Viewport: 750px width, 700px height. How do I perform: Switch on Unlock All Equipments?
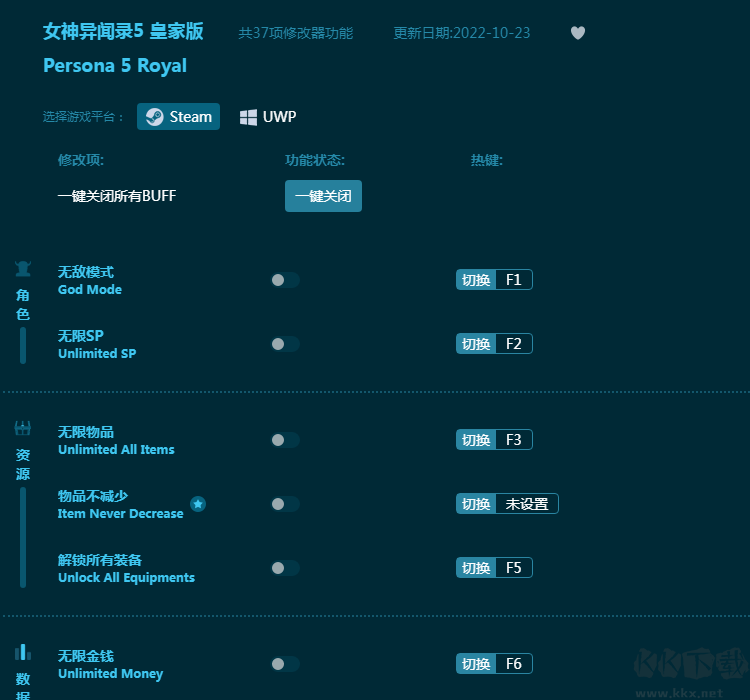point(284,568)
